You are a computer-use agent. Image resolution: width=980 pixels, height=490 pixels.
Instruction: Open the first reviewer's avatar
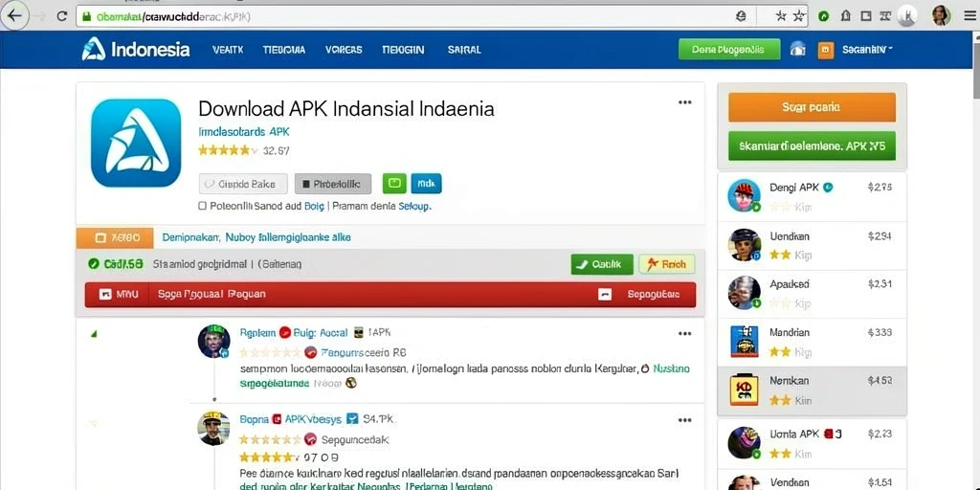click(214, 342)
